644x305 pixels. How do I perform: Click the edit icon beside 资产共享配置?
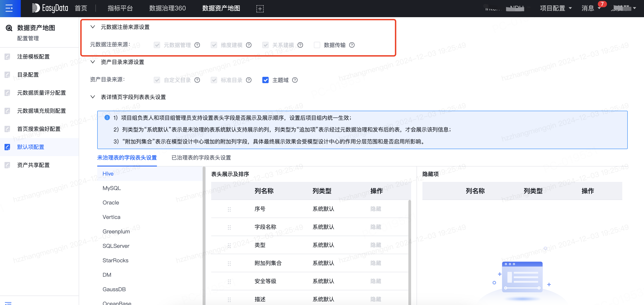7,165
